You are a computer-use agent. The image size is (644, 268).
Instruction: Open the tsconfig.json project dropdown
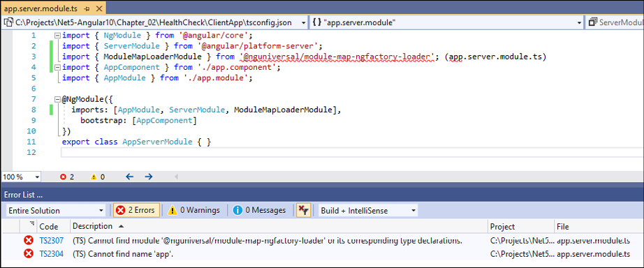[303, 22]
